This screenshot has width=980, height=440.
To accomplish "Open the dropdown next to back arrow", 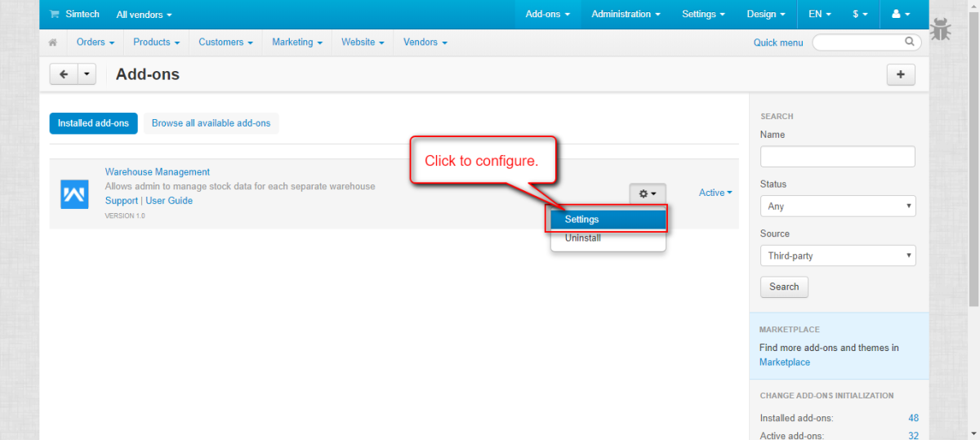I will (87, 74).
